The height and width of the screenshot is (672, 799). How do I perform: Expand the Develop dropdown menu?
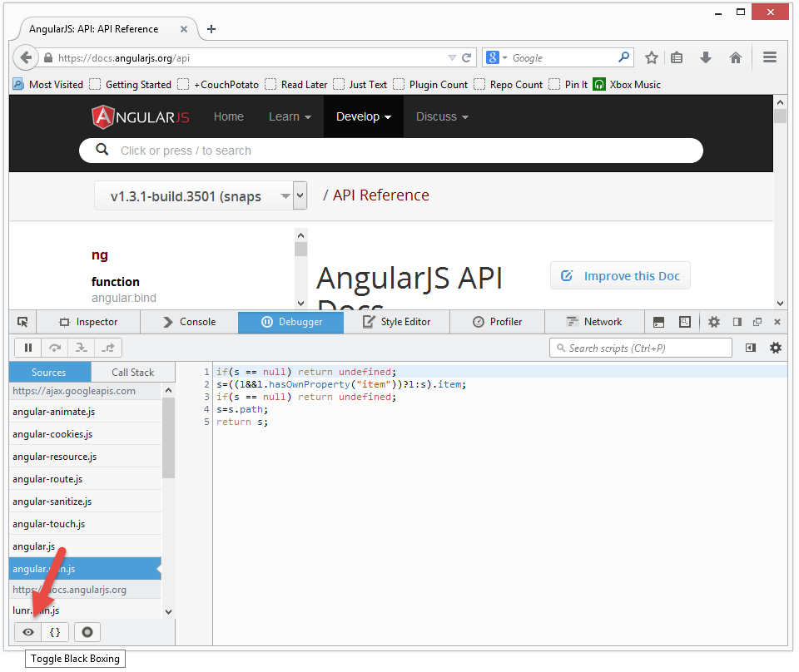click(364, 116)
